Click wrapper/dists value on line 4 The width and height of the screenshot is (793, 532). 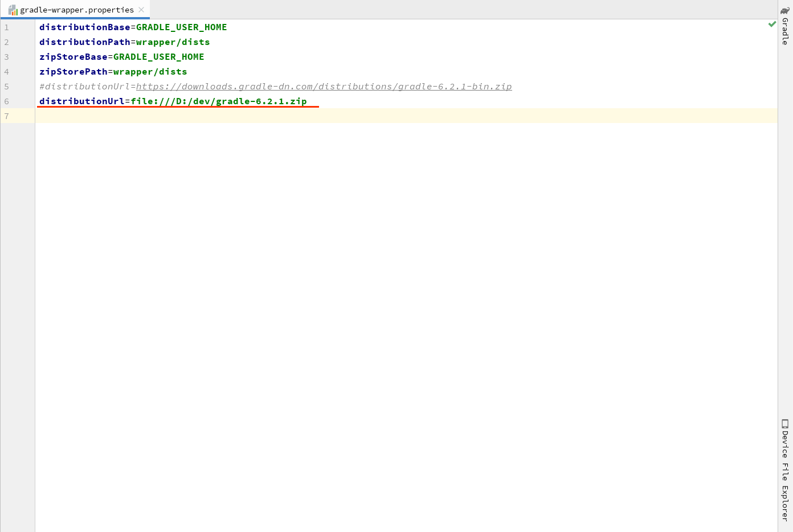[150, 72]
